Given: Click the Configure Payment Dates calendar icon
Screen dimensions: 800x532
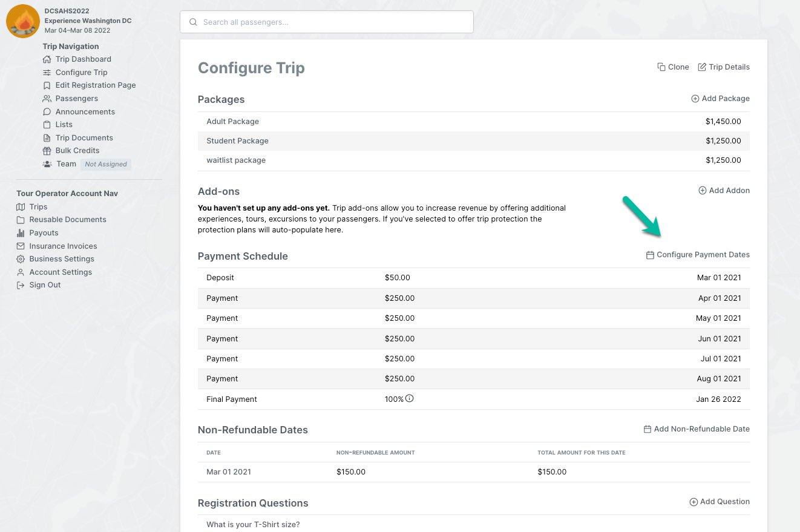Looking at the screenshot, I should tap(651, 255).
